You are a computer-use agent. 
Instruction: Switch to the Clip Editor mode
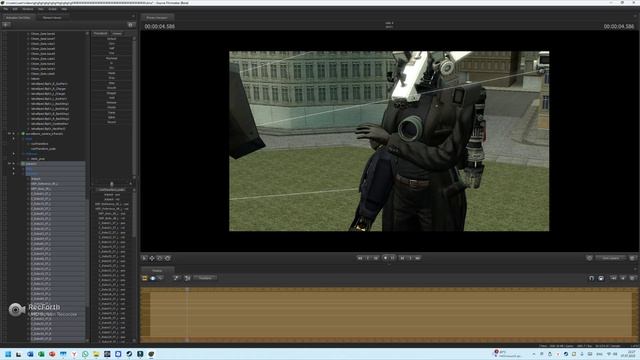(144, 278)
